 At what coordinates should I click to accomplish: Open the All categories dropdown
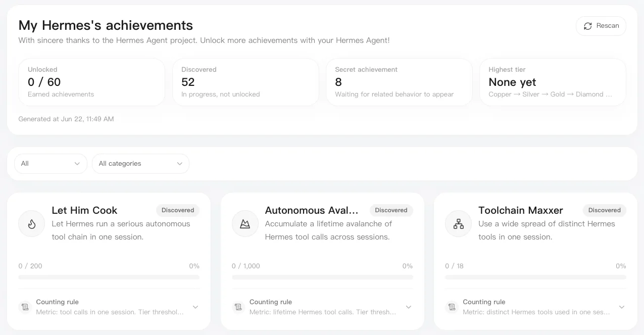tap(140, 163)
